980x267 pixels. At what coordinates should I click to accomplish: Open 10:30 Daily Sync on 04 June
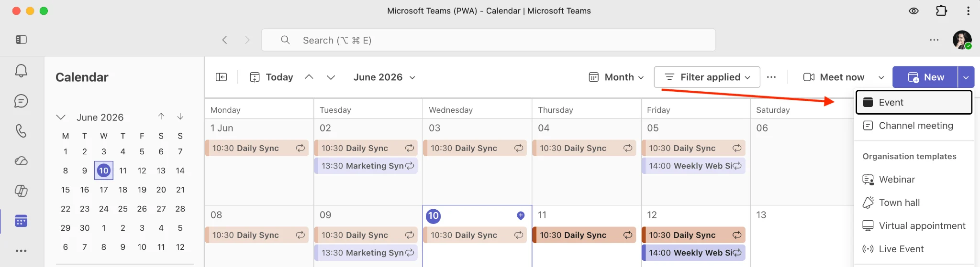coord(584,148)
